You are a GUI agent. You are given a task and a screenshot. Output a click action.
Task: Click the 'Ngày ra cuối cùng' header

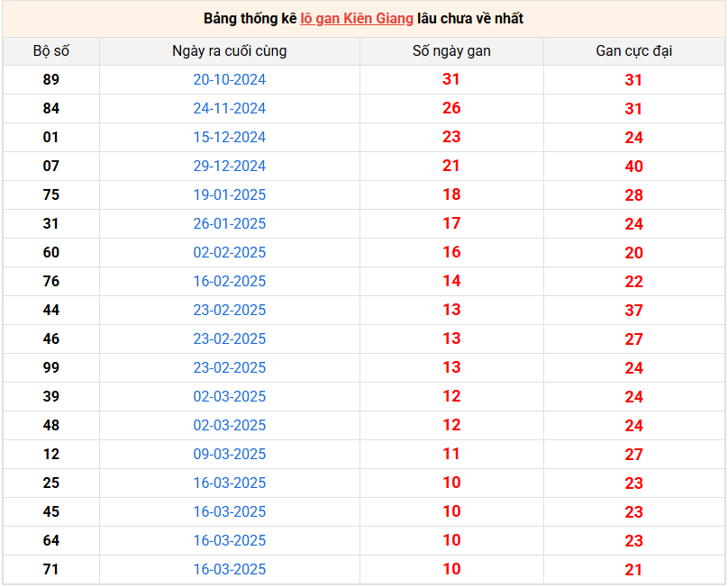pos(230,51)
